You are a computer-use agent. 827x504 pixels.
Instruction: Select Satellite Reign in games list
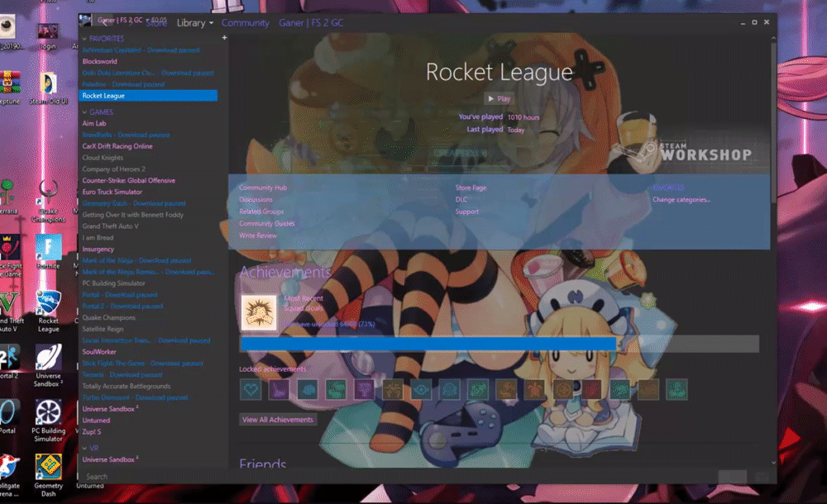pyautogui.click(x=103, y=329)
